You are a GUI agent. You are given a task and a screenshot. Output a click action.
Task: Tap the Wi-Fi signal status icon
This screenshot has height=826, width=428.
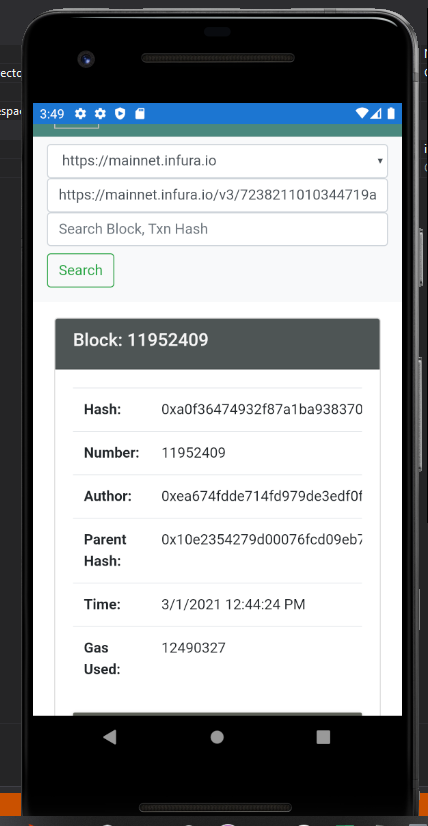pos(362,113)
